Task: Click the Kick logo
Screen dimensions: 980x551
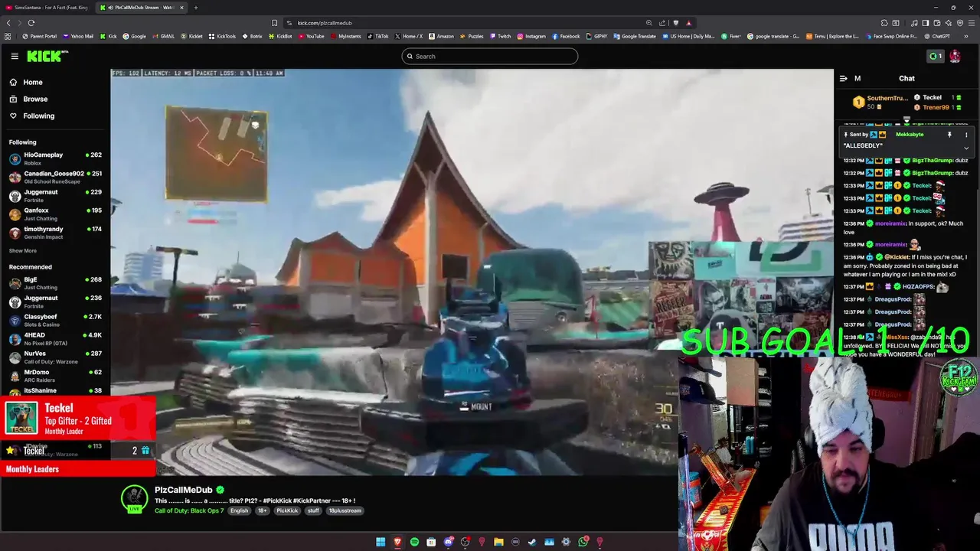Action: 47,56
